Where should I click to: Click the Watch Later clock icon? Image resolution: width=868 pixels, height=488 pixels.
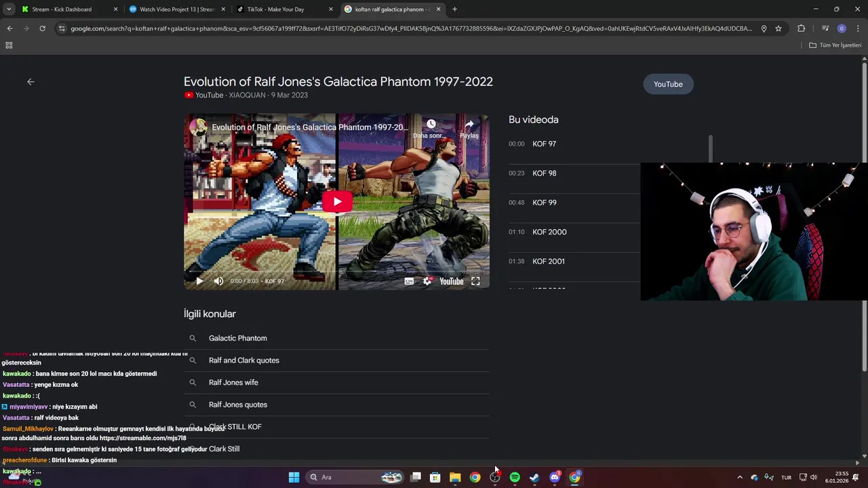431,124
